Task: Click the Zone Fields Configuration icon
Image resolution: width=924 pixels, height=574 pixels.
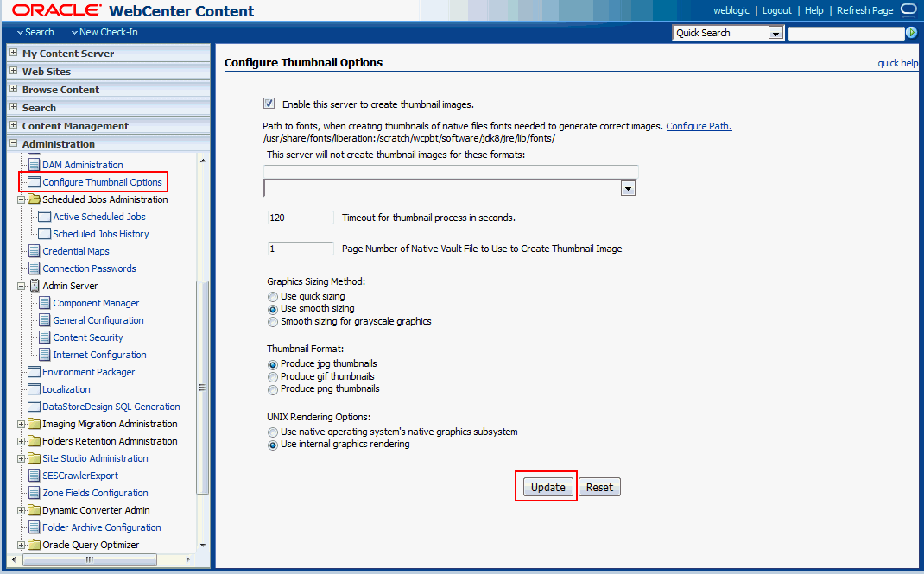Action: [35, 493]
